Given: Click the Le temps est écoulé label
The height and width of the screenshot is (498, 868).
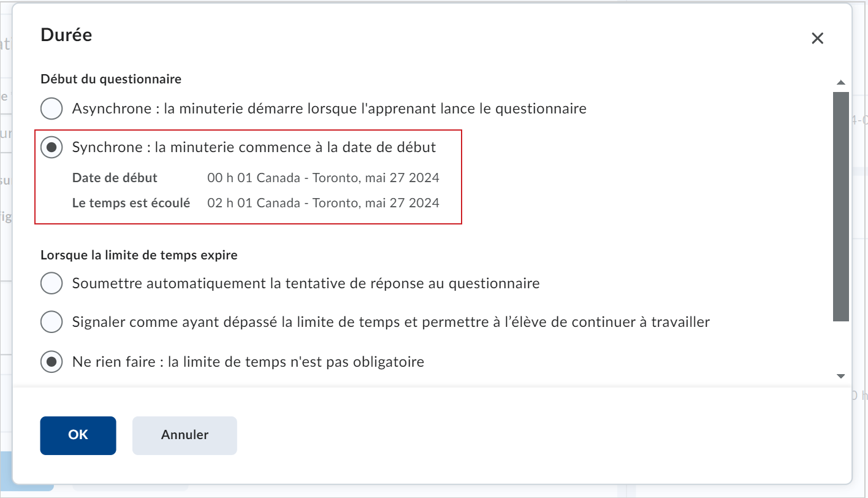Looking at the screenshot, I should click(x=131, y=203).
